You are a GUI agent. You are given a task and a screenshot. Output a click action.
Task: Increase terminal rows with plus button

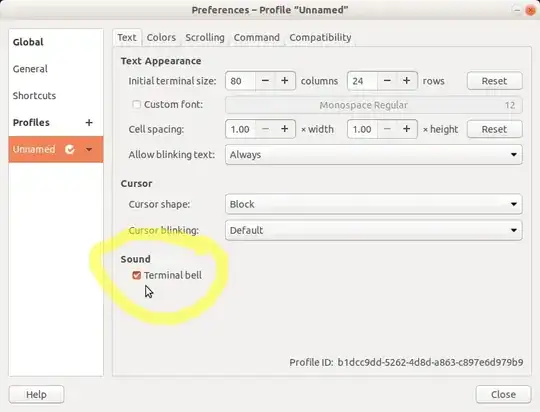tap(406, 81)
